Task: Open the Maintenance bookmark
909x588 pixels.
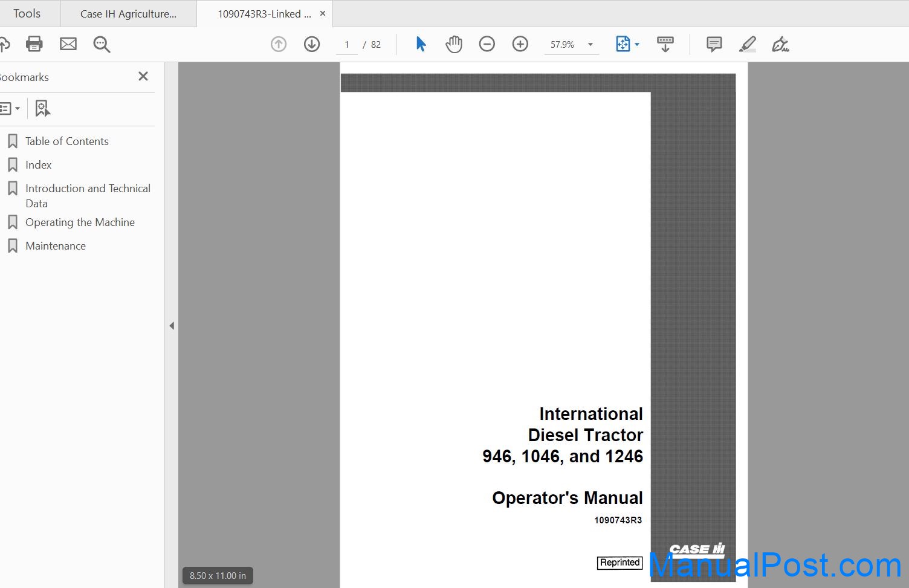Action: [56, 246]
